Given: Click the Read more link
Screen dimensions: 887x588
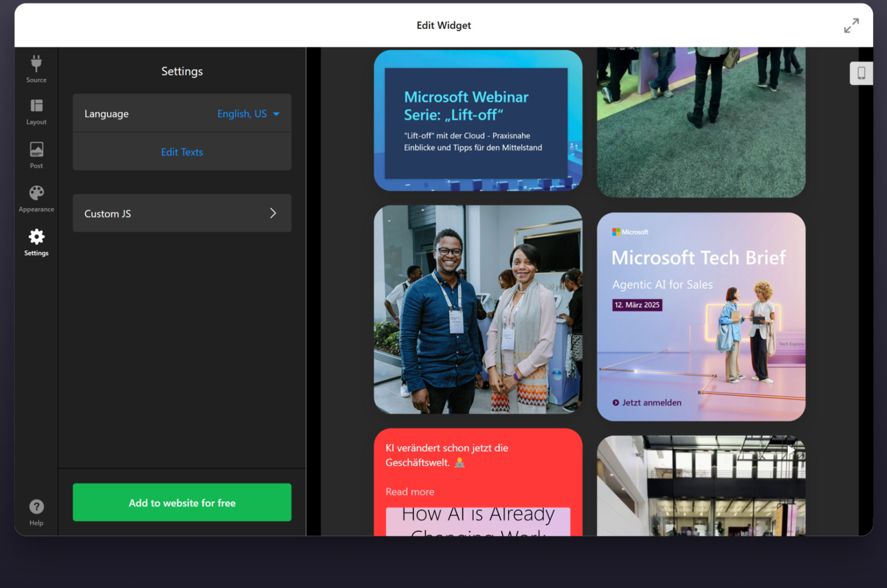Looking at the screenshot, I should tap(409, 492).
